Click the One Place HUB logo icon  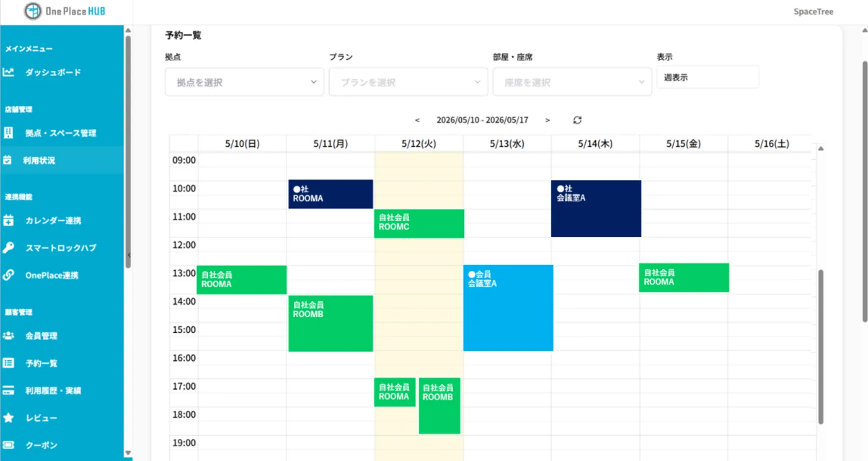[x=33, y=11]
